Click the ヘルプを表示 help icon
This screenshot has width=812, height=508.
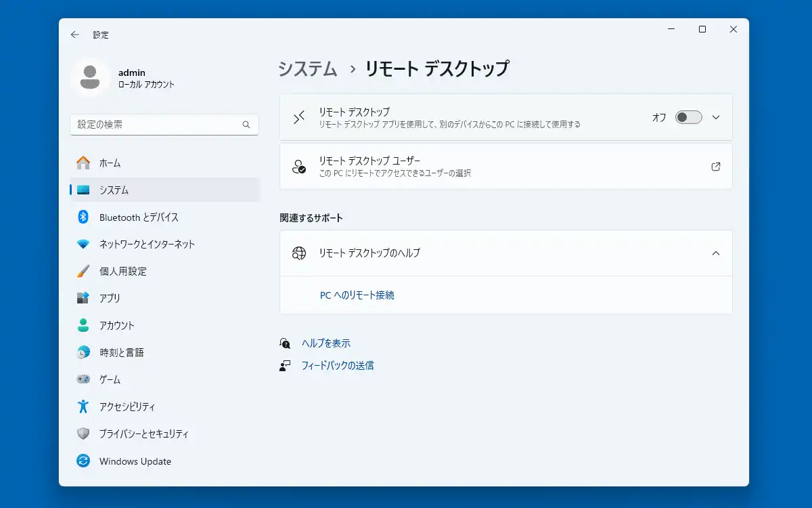286,343
